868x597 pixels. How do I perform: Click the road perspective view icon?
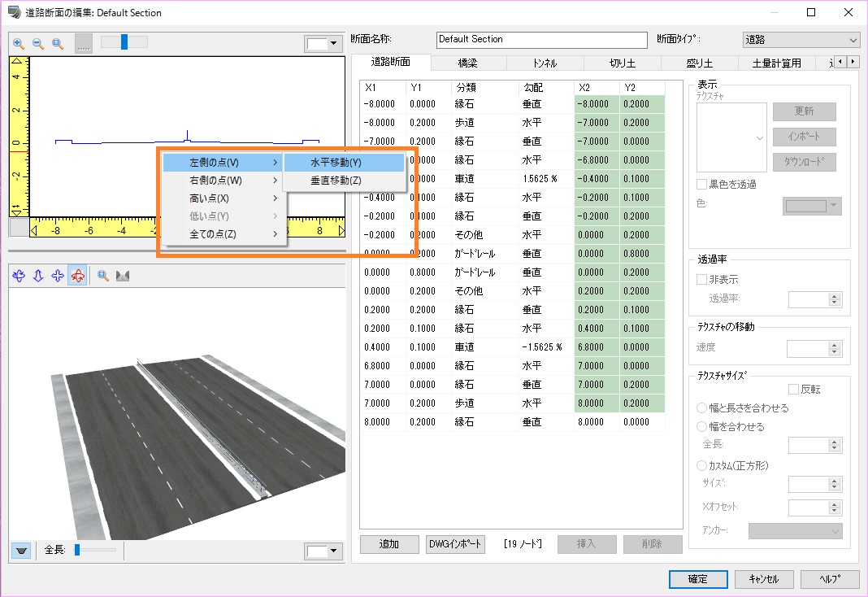[124, 277]
